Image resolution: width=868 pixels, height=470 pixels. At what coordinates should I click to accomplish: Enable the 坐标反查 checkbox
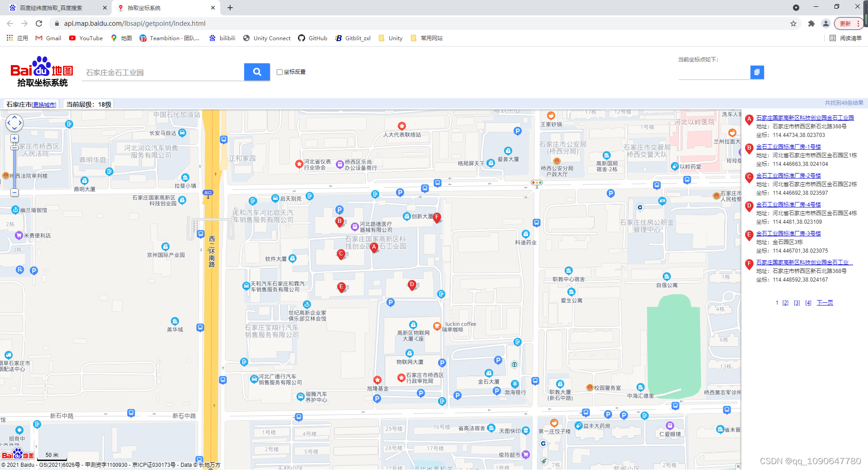tap(279, 72)
